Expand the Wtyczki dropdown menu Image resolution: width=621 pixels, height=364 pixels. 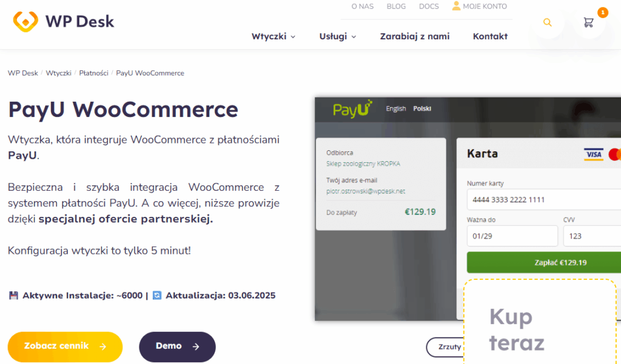tap(274, 36)
